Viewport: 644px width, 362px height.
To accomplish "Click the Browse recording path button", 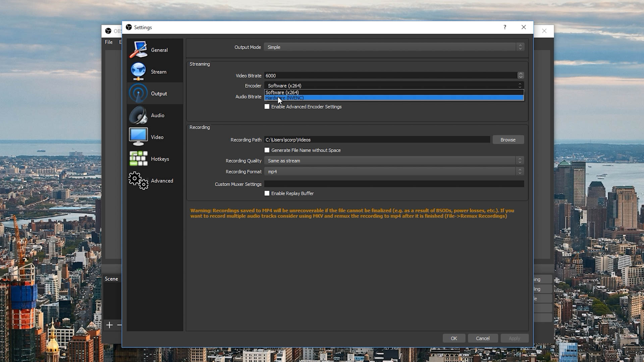I will 508,139.
